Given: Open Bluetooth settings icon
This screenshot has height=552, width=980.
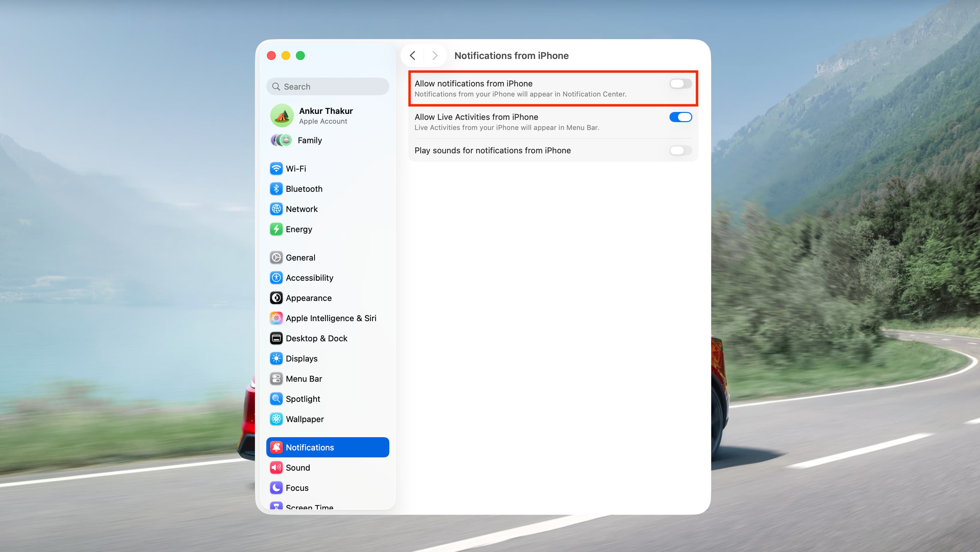Looking at the screenshot, I should coord(276,189).
